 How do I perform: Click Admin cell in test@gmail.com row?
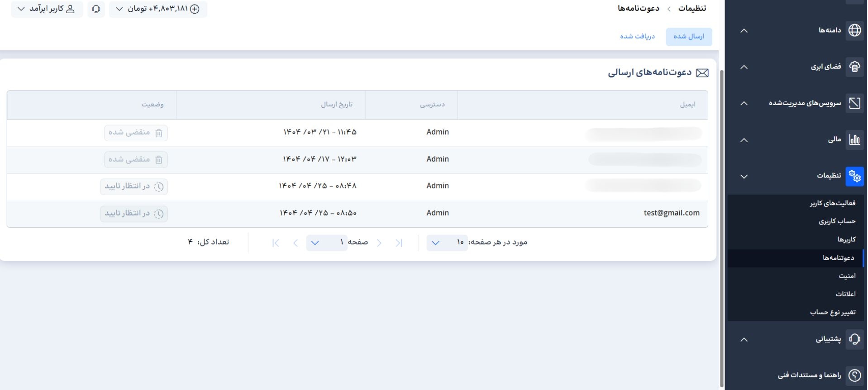click(438, 213)
